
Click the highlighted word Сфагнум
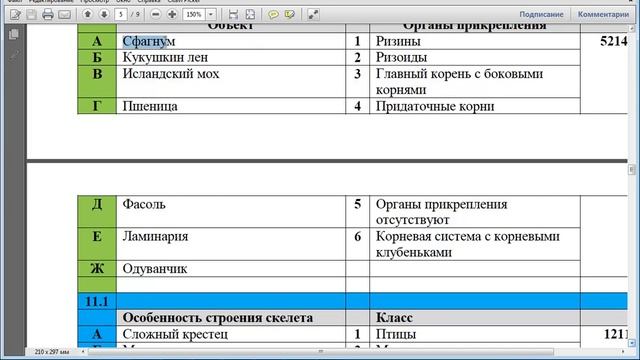tap(149, 41)
